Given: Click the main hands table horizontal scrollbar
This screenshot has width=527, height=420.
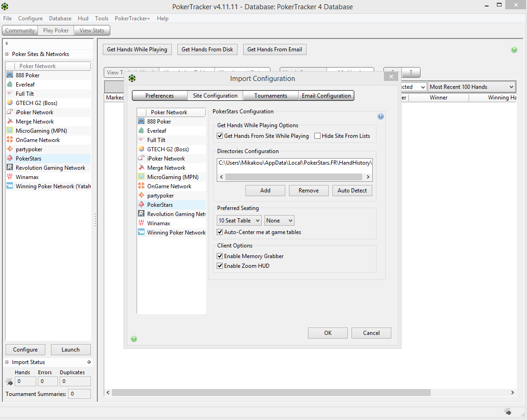Looking at the screenshot, I should coord(271,392).
